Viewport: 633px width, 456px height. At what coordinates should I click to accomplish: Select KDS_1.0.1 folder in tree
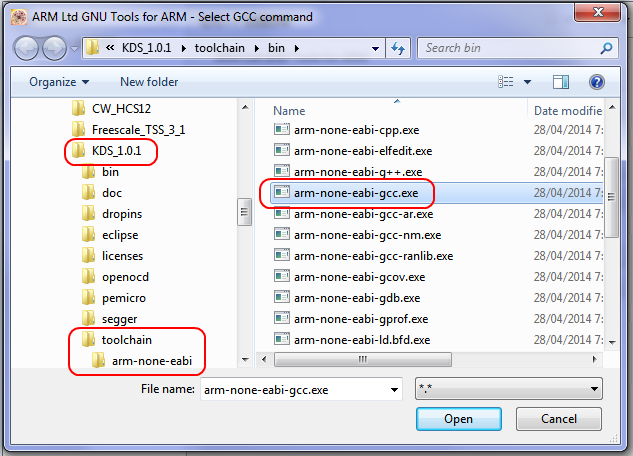pos(107,151)
